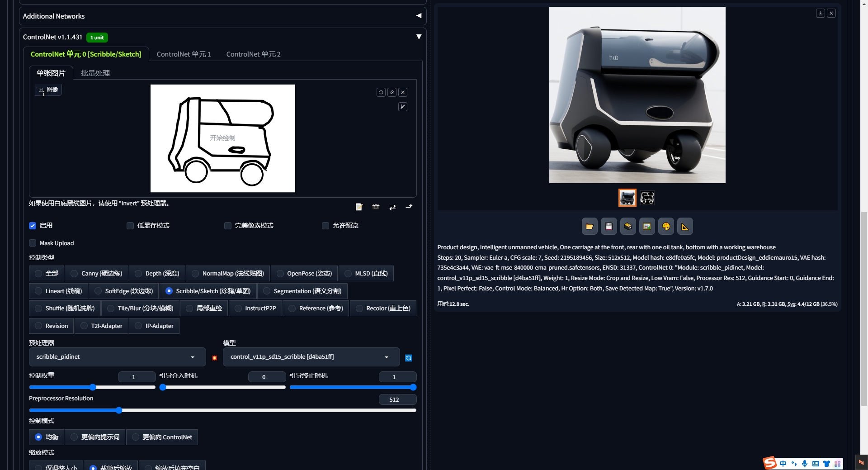Screen dimensions: 868x470
Task: Send result to inpaint via palette icon
Action: point(665,226)
